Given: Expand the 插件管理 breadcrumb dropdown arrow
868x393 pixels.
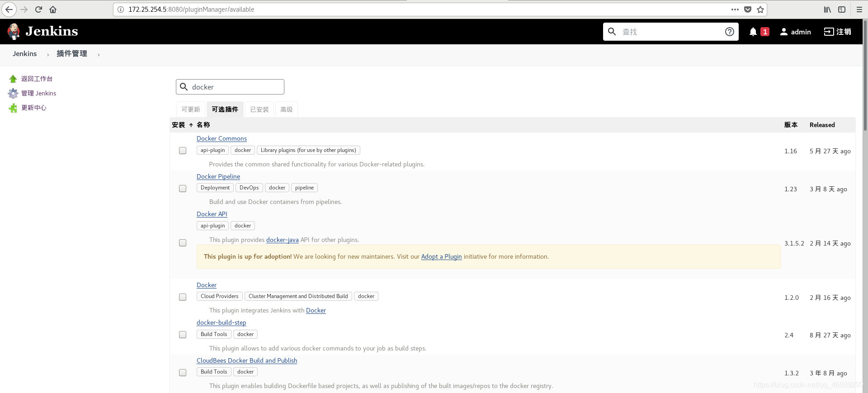Looking at the screenshot, I should pos(99,55).
